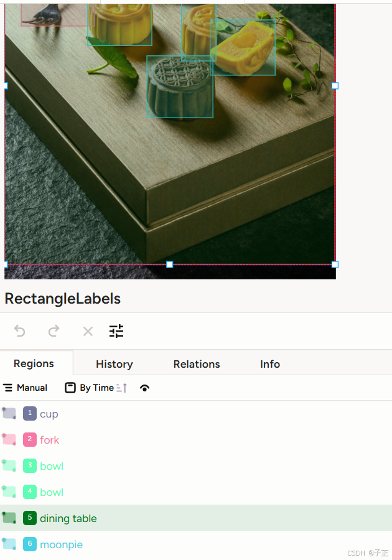
Task: Click the dining table region rectangle icon
Action: pyautogui.click(x=9, y=518)
